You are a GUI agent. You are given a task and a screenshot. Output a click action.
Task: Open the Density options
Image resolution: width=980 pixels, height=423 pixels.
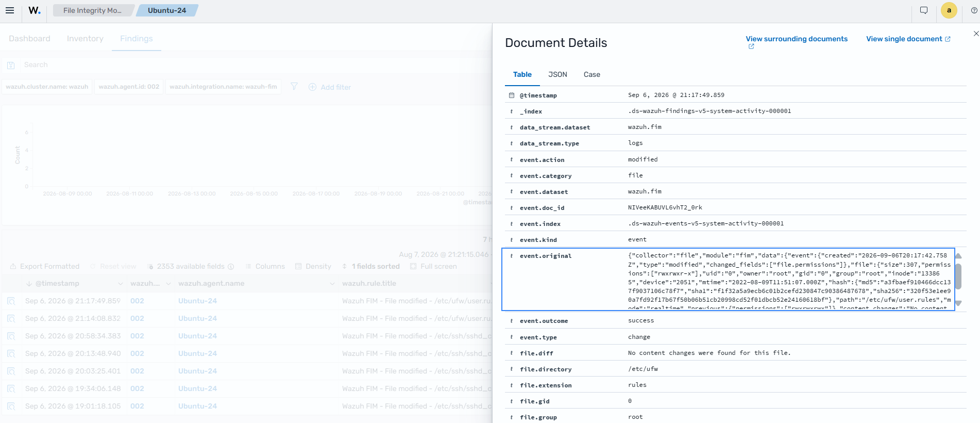(313, 266)
